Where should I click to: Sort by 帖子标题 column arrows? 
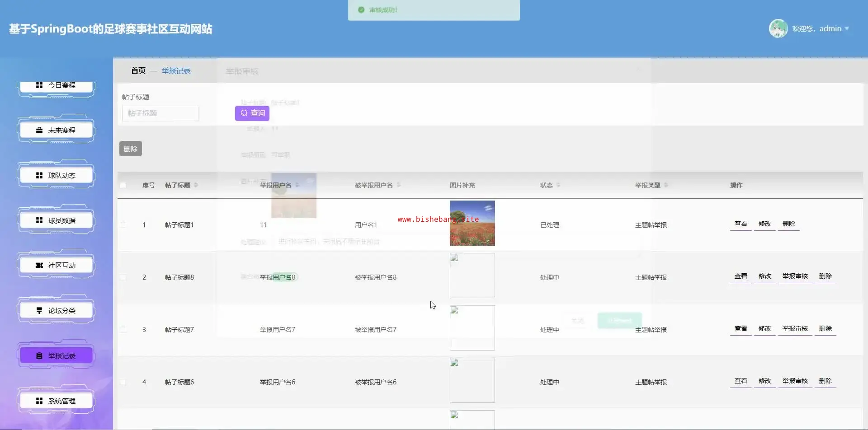(196, 185)
